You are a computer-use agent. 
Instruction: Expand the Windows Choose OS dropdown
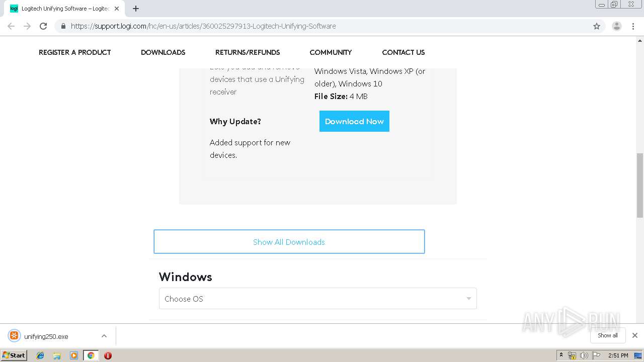318,299
